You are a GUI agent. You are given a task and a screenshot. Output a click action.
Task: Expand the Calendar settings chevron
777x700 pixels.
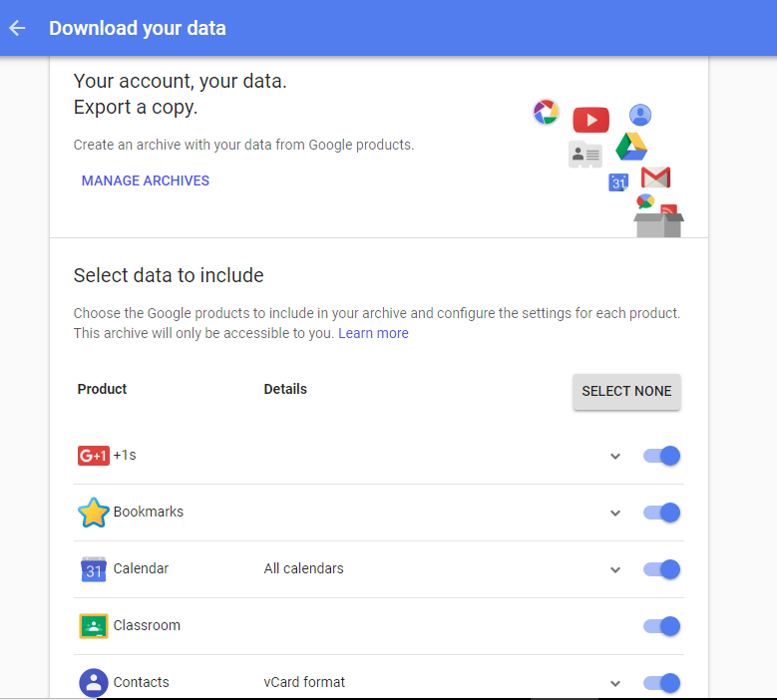615,569
